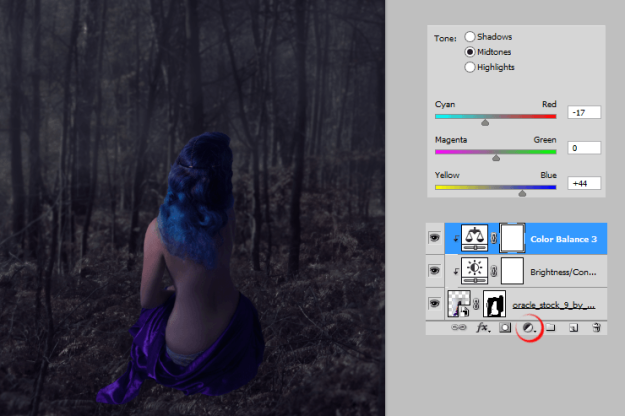Viewport: 625px width, 416px height.
Task: Click the Cyan/Red value field showing -17
Action: click(x=584, y=112)
